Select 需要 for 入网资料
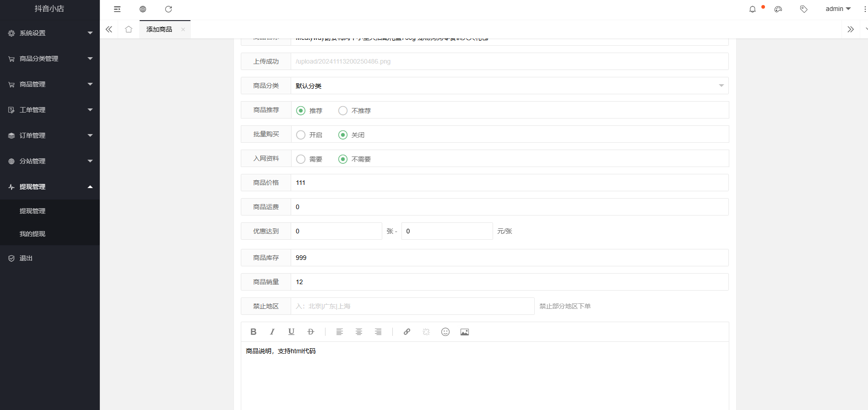This screenshot has width=868, height=410. pos(301,159)
